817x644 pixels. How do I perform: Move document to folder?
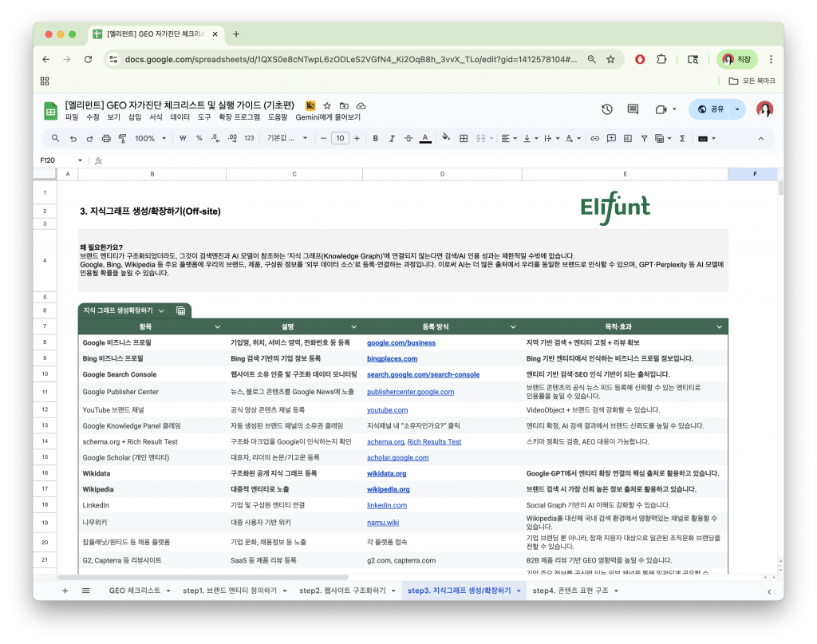(x=344, y=106)
